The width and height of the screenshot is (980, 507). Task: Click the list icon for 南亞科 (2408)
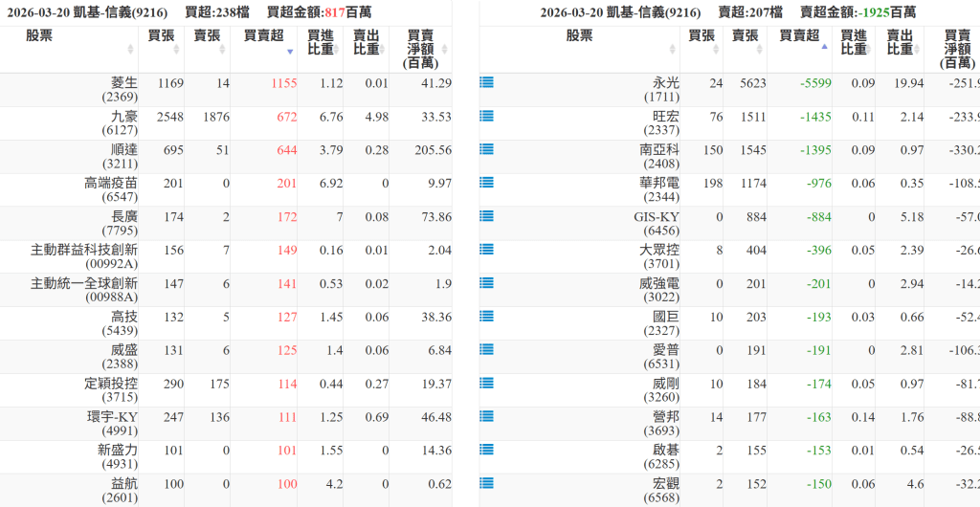(486, 149)
